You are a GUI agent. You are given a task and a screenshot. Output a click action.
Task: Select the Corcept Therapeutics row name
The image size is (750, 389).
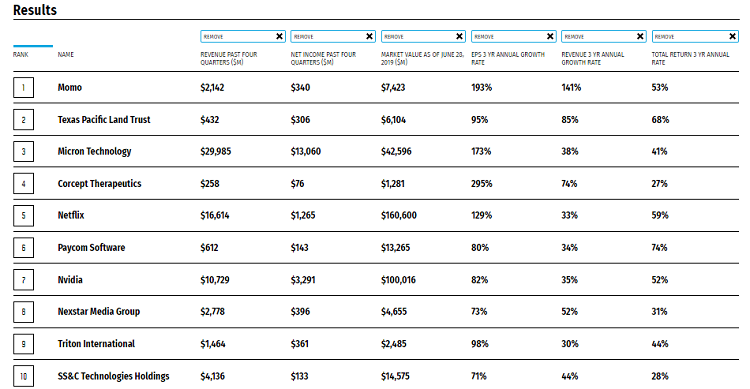click(99, 184)
